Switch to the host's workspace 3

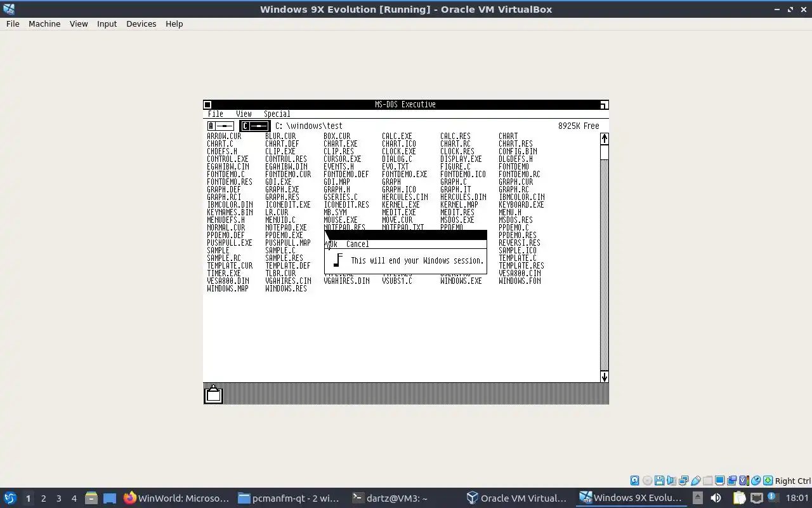click(x=58, y=498)
